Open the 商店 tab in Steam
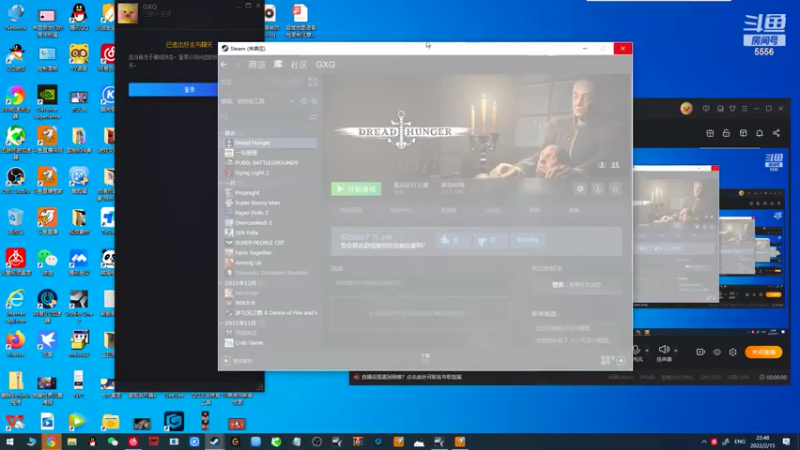This screenshot has height=450, width=800. [x=256, y=65]
